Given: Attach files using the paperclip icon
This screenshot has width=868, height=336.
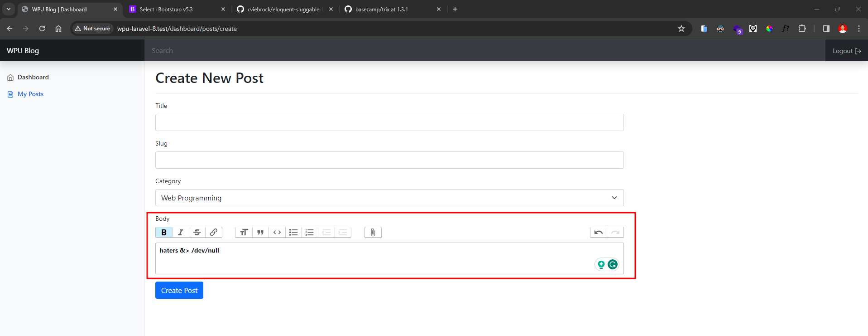Looking at the screenshot, I should [x=373, y=232].
